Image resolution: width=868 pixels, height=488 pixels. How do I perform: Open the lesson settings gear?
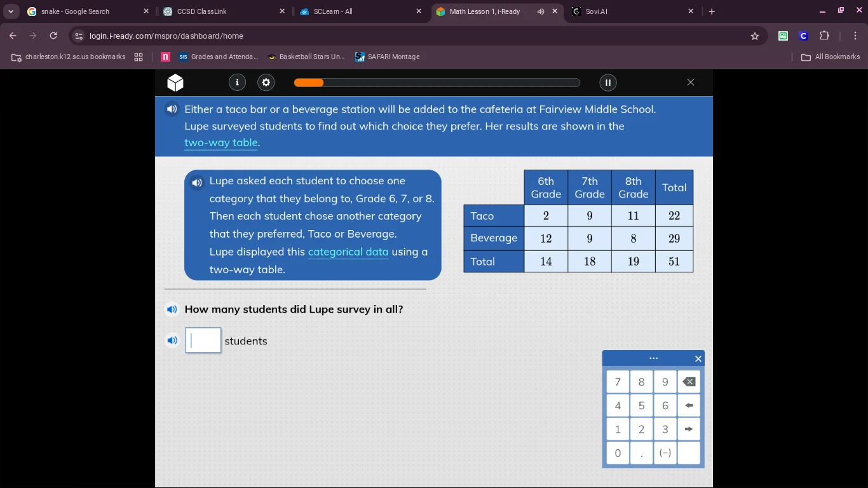(266, 82)
